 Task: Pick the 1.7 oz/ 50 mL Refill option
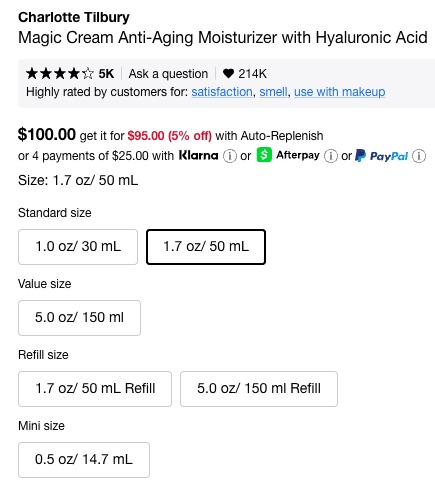[95, 389]
